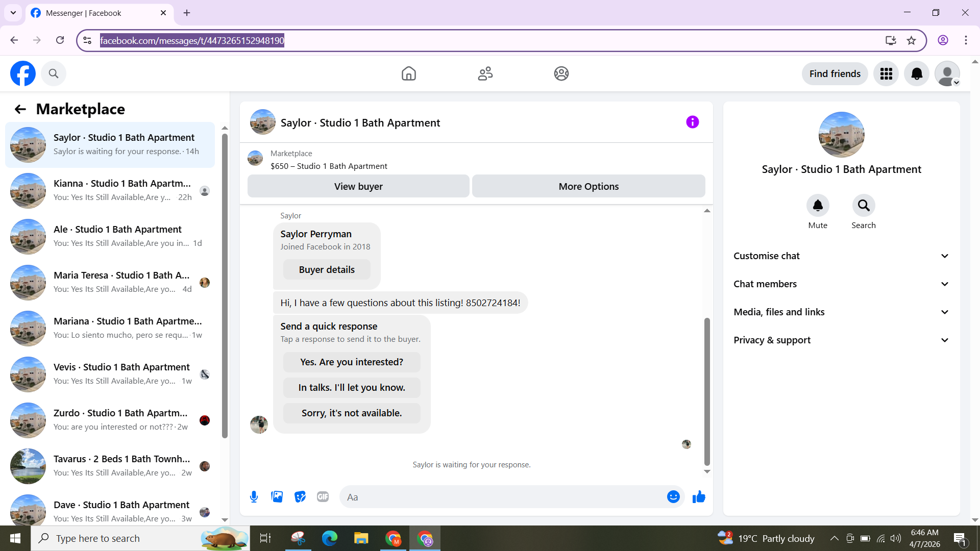Open the Groups icon in top navigation

(561, 73)
